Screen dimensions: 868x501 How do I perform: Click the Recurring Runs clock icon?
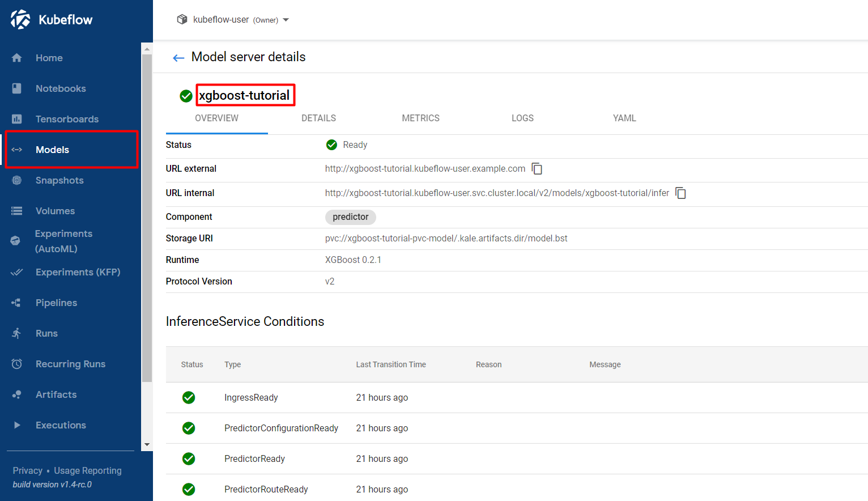pos(17,364)
